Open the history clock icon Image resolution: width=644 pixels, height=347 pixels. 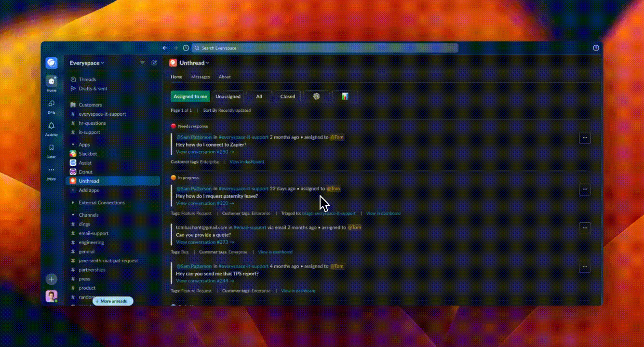pos(186,48)
